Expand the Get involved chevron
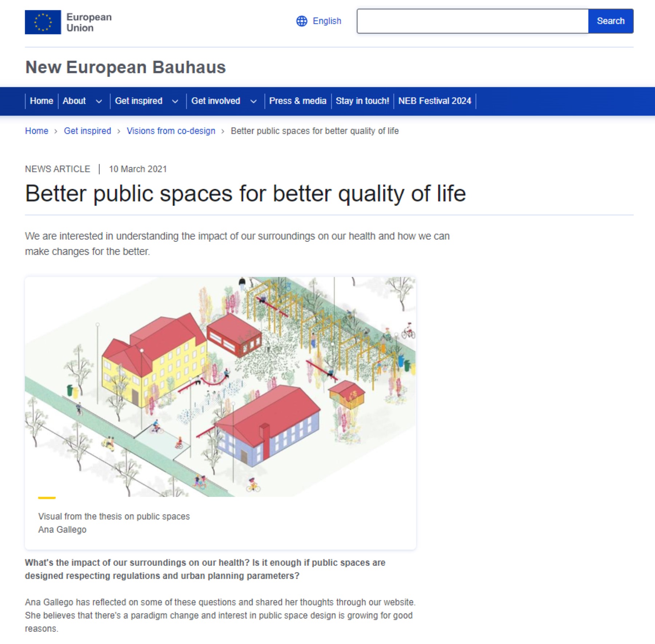 tap(254, 101)
